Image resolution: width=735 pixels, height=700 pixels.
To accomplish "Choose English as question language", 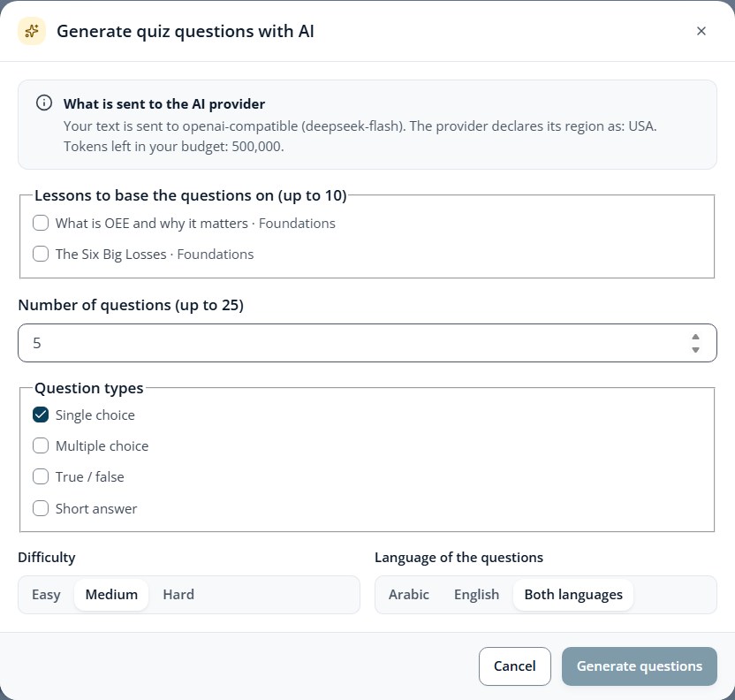I will tap(476, 595).
